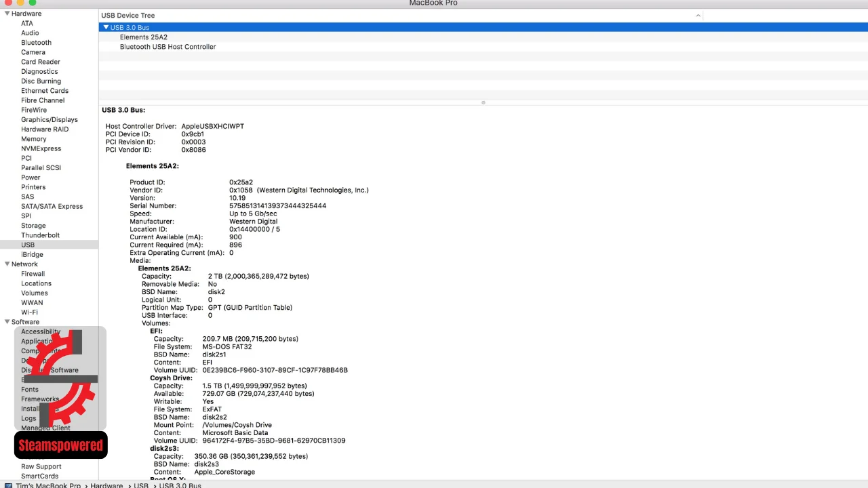This screenshot has width=868, height=488.
Task: Toggle sort arrow in USB Device Tree header
Action: (x=698, y=16)
